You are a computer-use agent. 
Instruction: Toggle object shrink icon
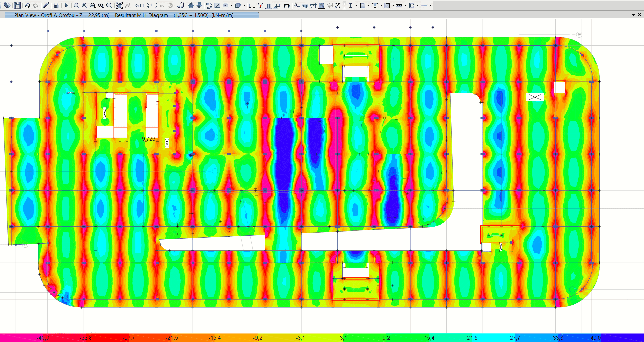(x=209, y=5)
